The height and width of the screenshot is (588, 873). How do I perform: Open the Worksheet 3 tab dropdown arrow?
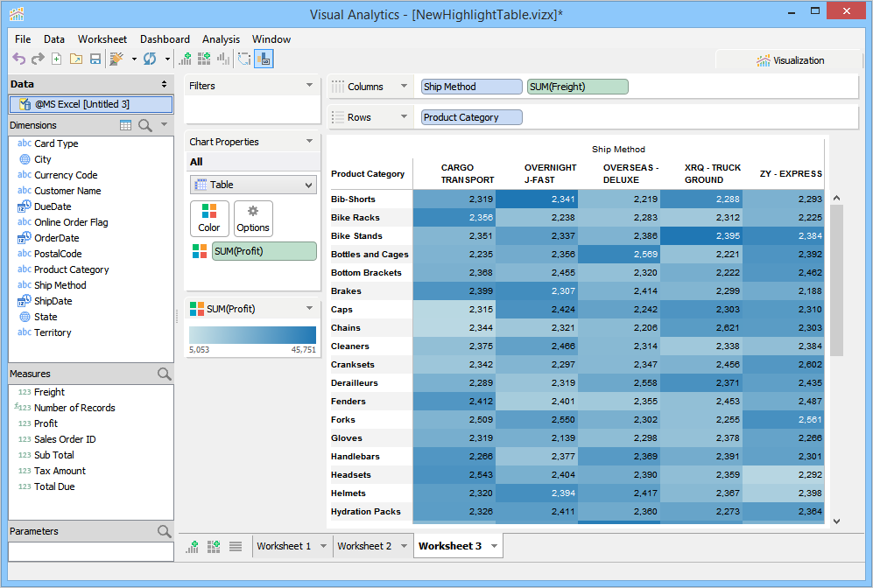pyautogui.click(x=495, y=546)
